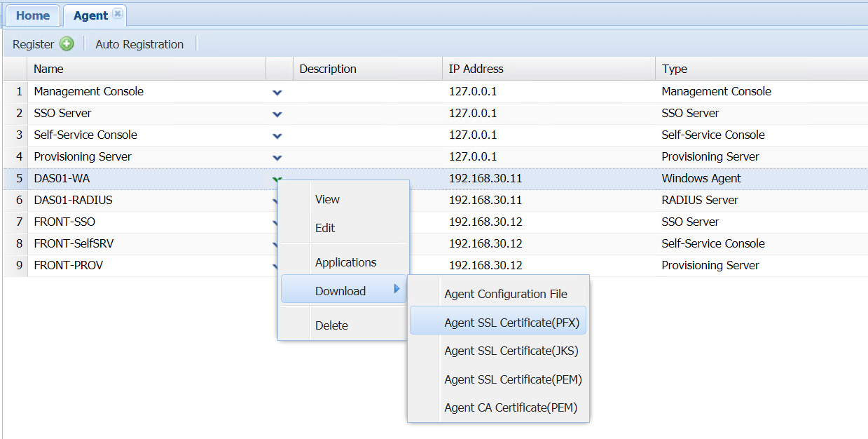The width and height of the screenshot is (868, 439).
Task: Open dropdown arrow for SSO Server row
Action: pyautogui.click(x=277, y=114)
